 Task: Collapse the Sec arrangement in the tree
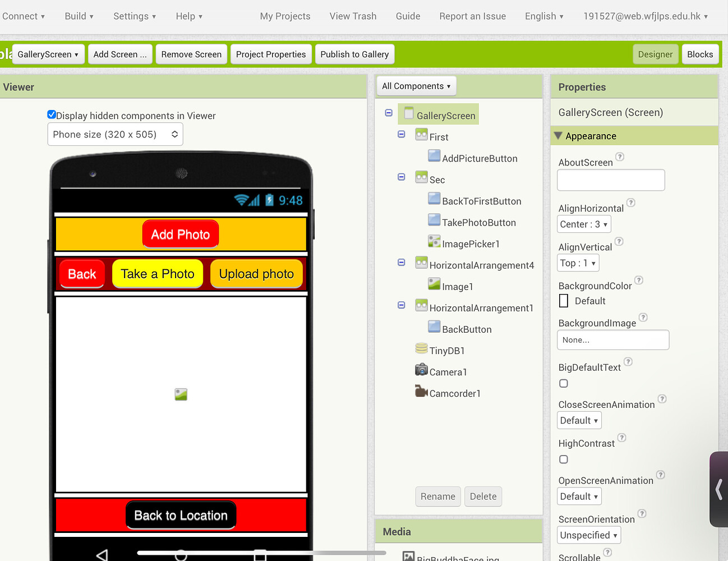(401, 177)
